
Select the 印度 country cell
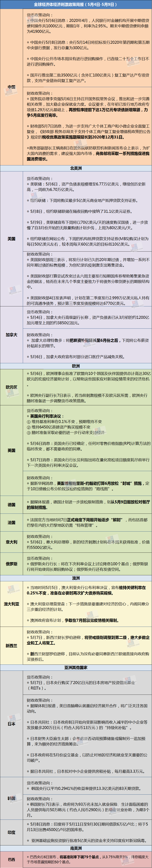(x=12, y=832)
